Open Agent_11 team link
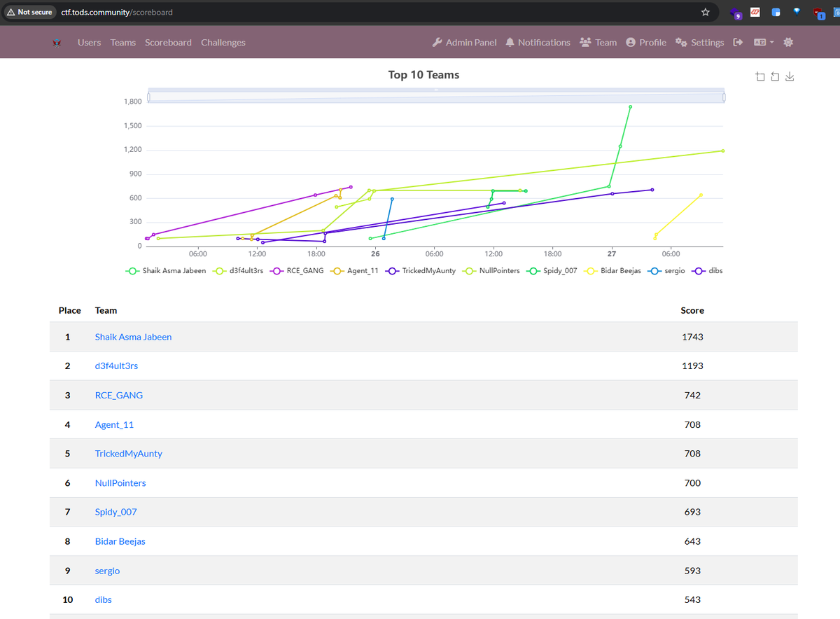The height and width of the screenshot is (619, 840). 114,424
